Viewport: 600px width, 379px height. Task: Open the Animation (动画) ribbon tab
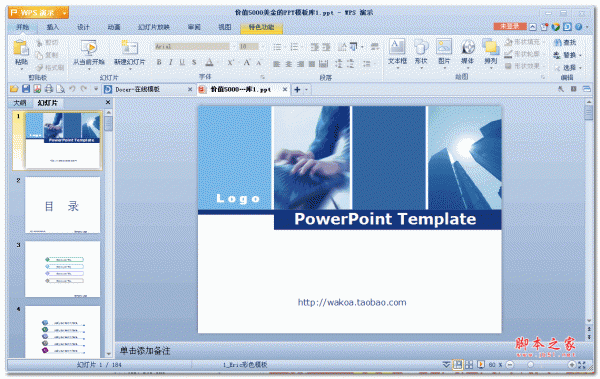[114, 27]
